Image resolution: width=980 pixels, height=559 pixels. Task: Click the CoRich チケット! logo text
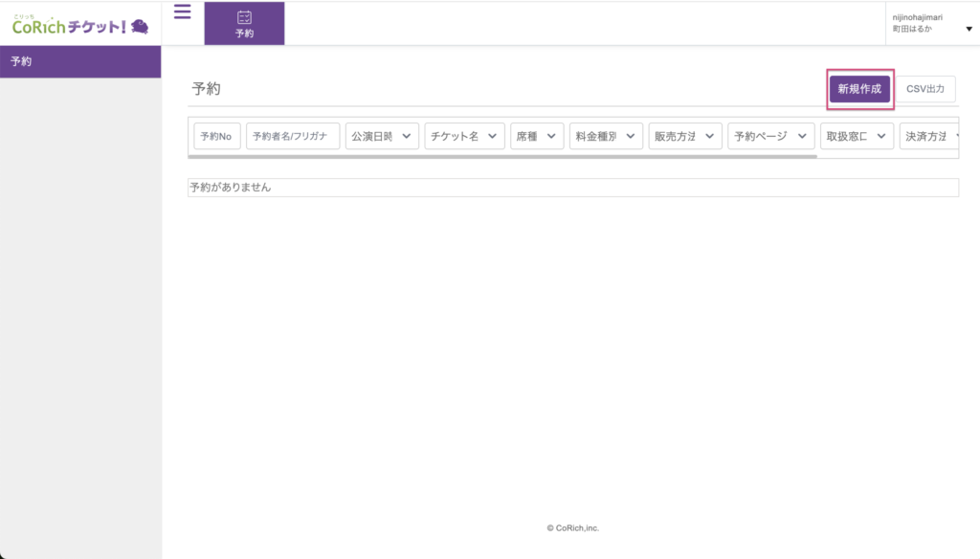click(67, 26)
